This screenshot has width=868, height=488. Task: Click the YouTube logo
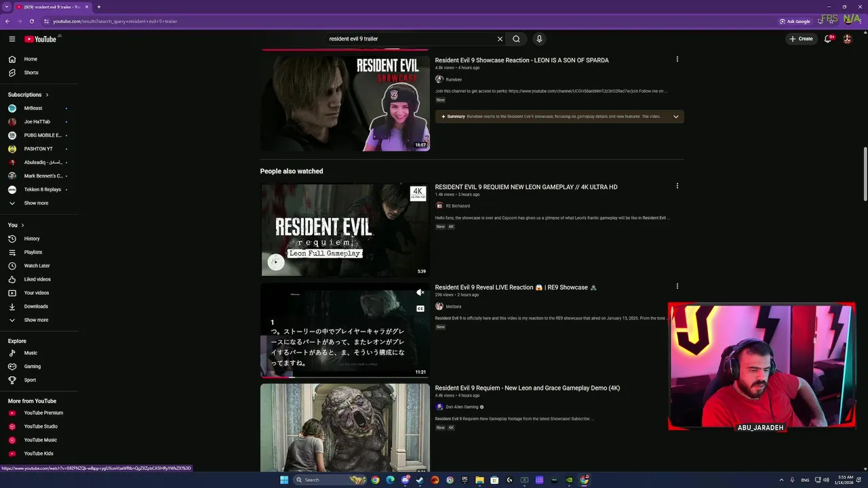pos(41,39)
